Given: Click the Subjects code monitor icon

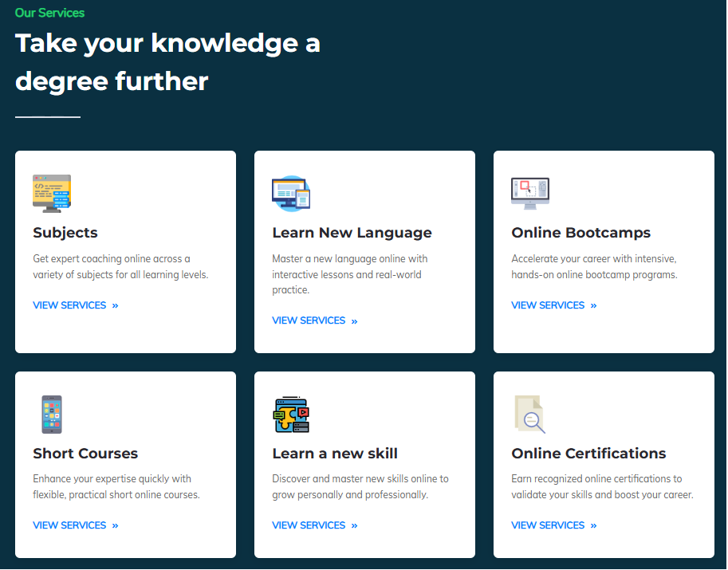Looking at the screenshot, I should [x=52, y=194].
